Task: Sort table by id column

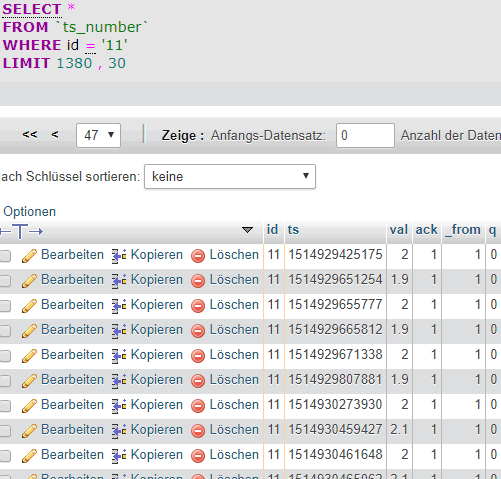Action: click(272, 229)
